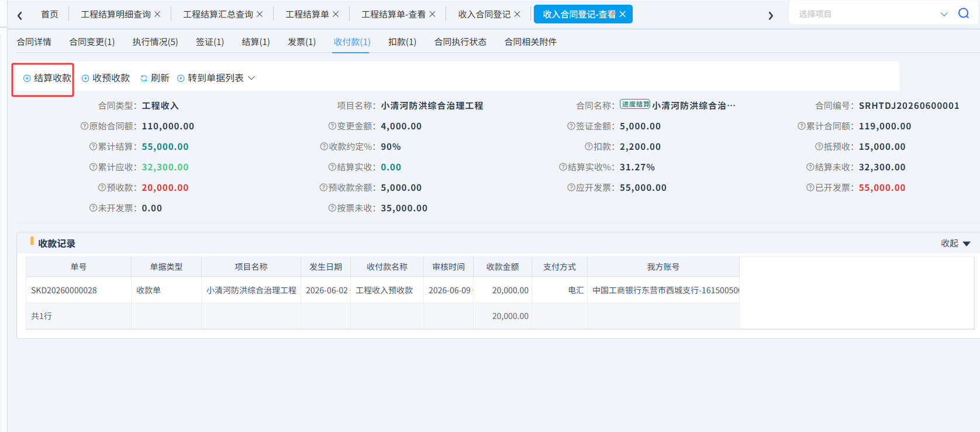Viewport: 980px width, 432px height.
Task: Select the 签证(1) sub-tab
Action: [x=210, y=42]
